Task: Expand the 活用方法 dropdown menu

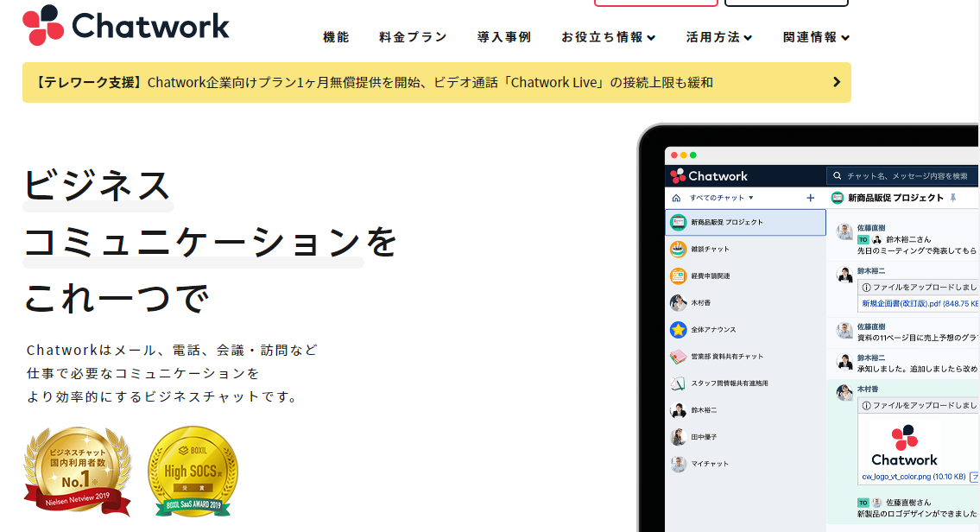Action: click(x=718, y=37)
